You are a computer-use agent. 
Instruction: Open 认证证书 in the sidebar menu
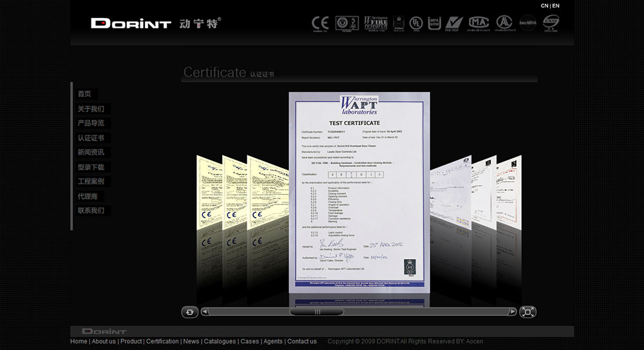click(x=91, y=138)
